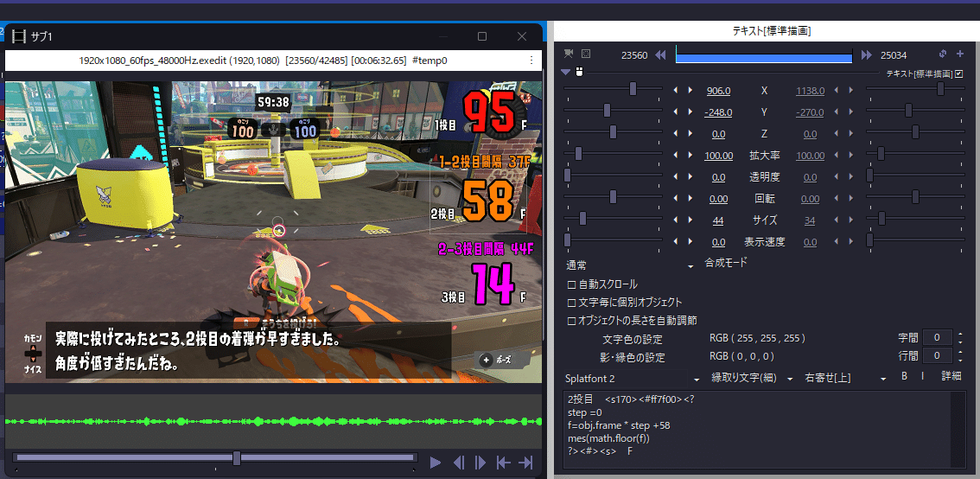Click the blue object frame range bar

tap(764, 58)
